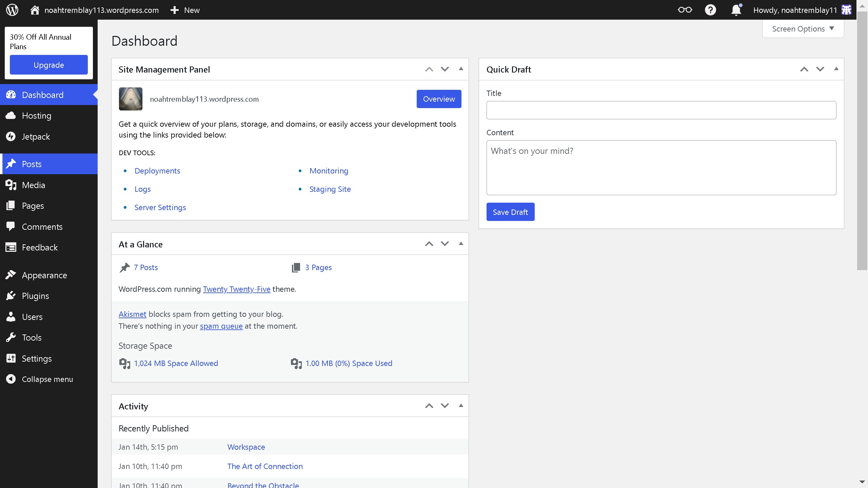The image size is (868, 488).
Task: Click the Tools wrench icon
Action: [11, 337]
